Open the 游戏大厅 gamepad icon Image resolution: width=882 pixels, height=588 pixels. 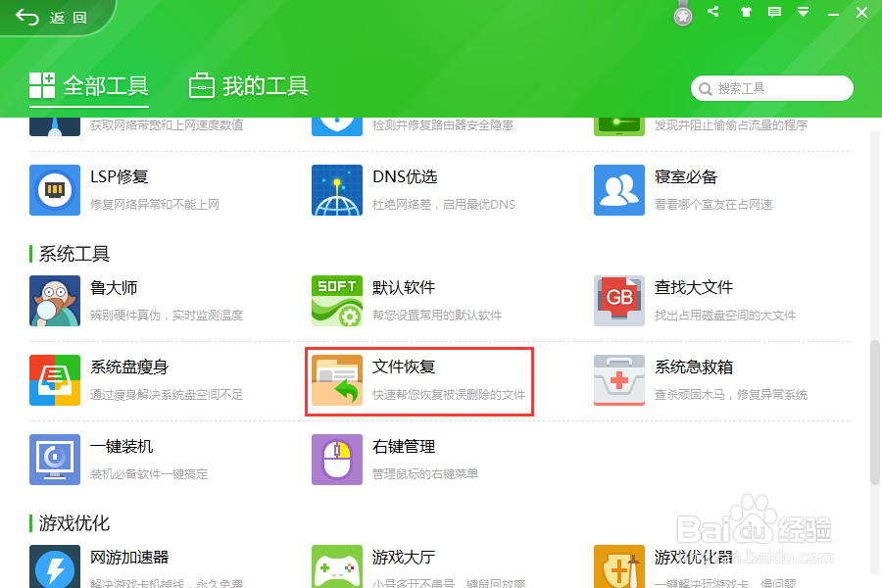click(x=337, y=566)
